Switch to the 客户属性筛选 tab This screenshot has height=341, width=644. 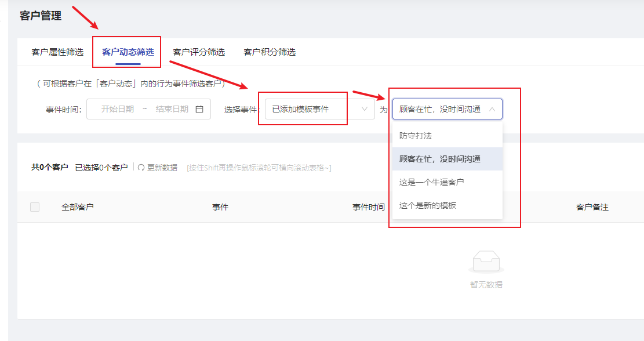(x=57, y=52)
